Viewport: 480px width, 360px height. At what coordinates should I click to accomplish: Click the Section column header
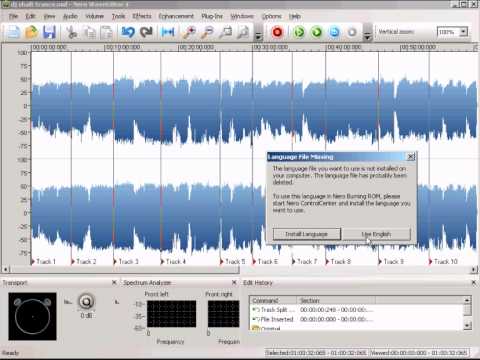[x=336, y=301]
